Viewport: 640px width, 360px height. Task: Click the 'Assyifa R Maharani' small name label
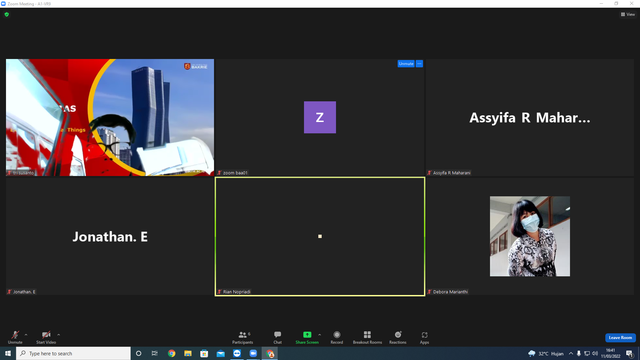tap(451, 173)
